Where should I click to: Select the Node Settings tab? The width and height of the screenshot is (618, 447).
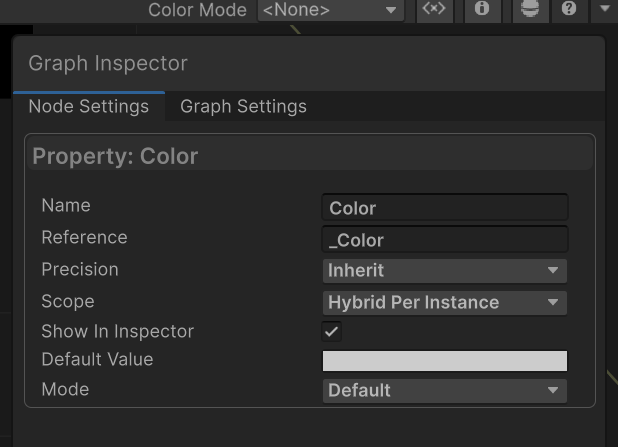[88, 106]
